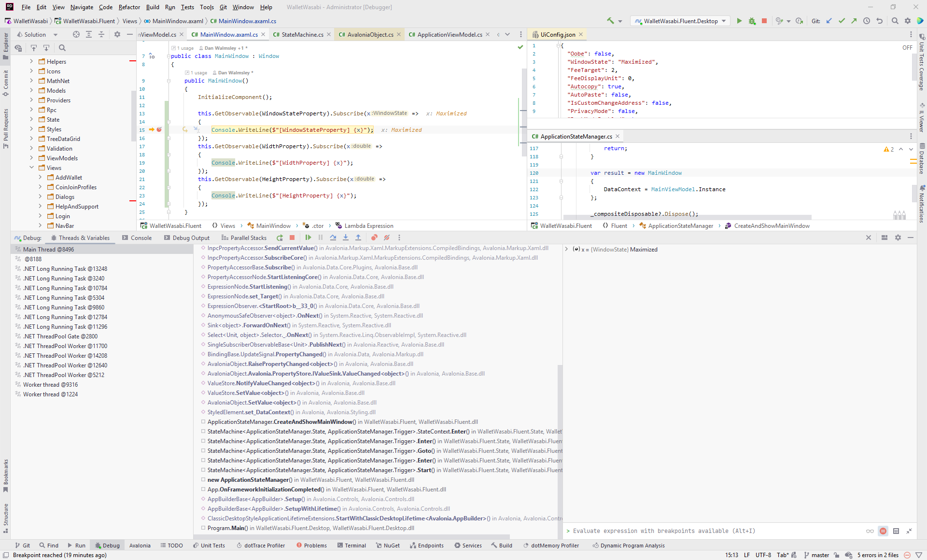
Task: Open Search Everywhere magnifier
Action: 895,21
